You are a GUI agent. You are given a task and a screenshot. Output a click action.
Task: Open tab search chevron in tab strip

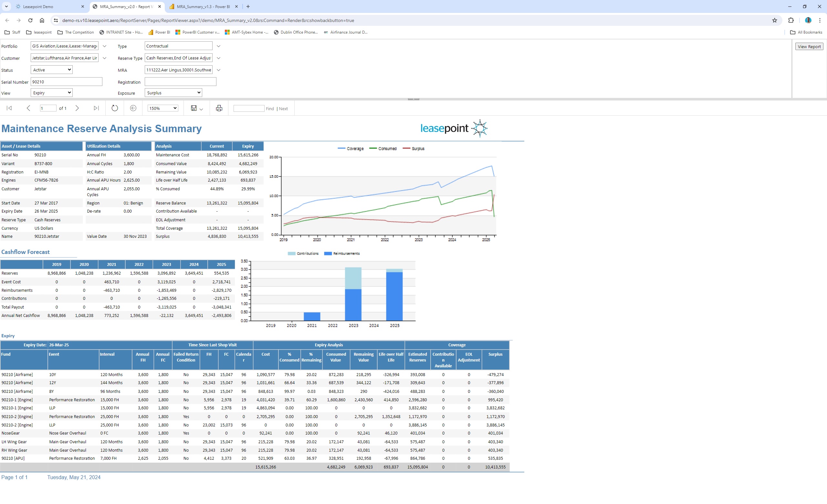[x=6, y=6]
